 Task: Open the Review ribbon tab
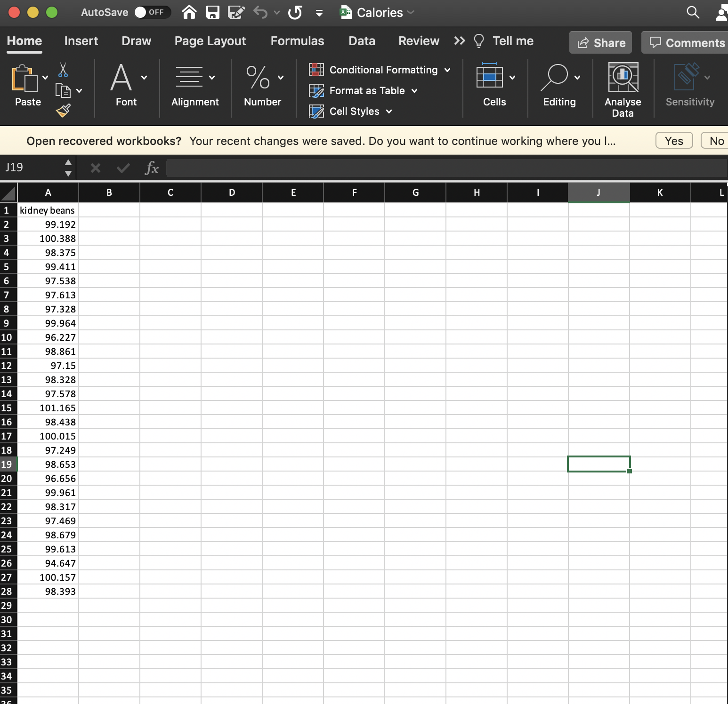pyautogui.click(x=418, y=41)
